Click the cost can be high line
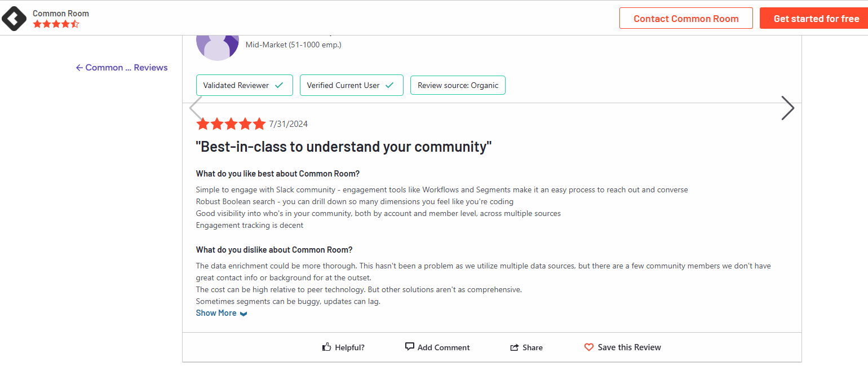The width and height of the screenshot is (868, 379). 358,289
